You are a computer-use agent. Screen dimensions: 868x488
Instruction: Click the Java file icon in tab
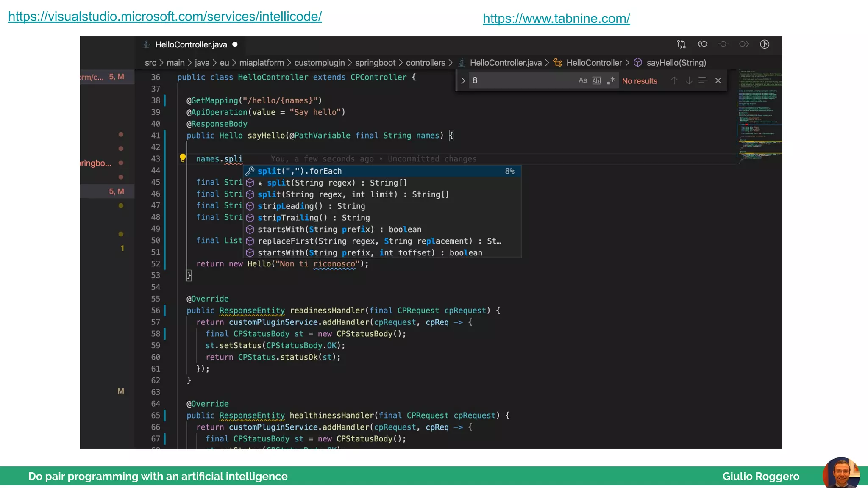(x=146, y=44)
